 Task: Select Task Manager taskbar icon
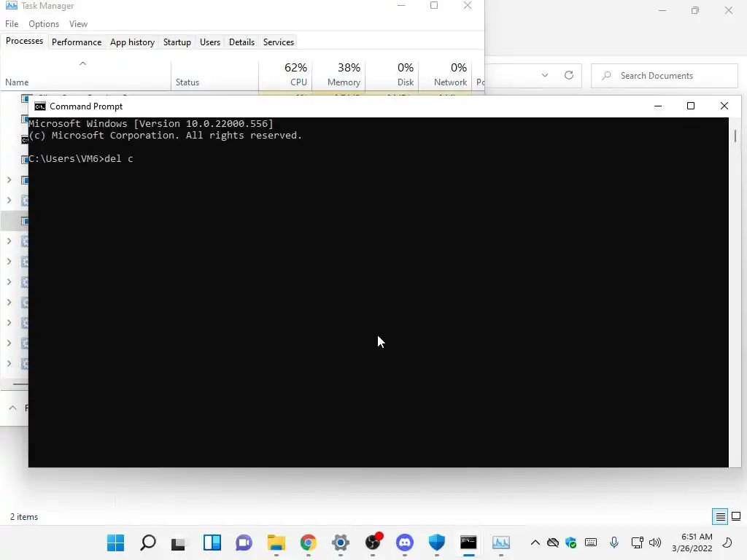[x=500, y=542]
